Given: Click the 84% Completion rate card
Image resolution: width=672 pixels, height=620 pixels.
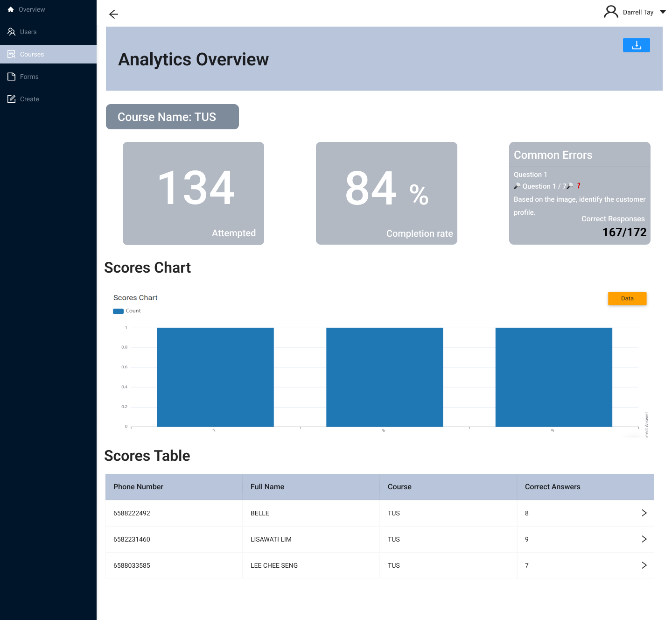Looking at the screenshot, I should [386, 193].
